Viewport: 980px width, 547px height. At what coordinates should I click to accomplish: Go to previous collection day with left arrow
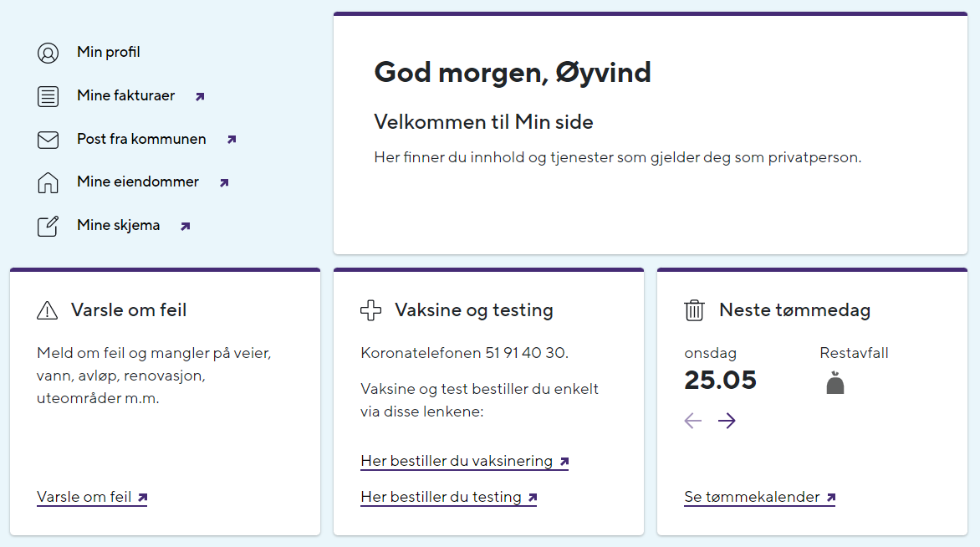click(x=692, y=421)
